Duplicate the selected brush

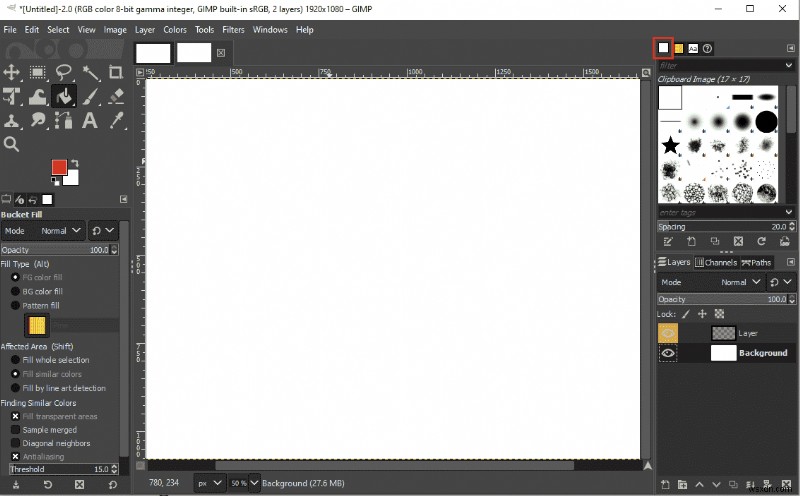point(715,241)
